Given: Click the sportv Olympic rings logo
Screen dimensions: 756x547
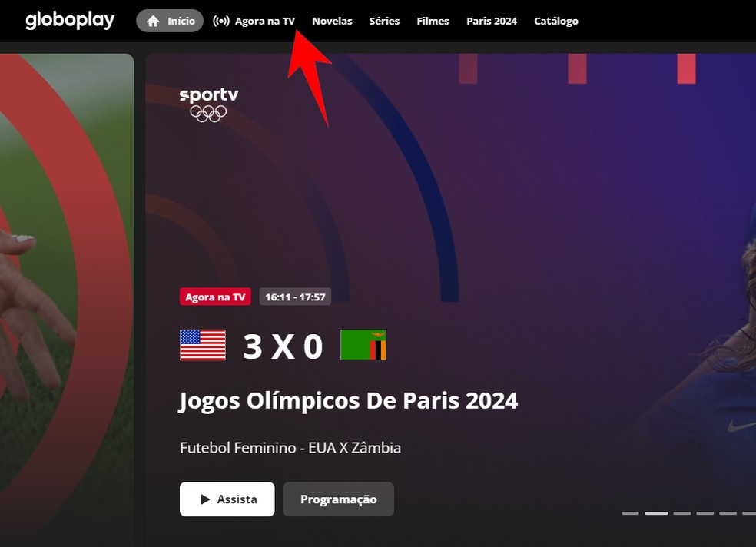Looking at the screenshot, I should 209,104.
